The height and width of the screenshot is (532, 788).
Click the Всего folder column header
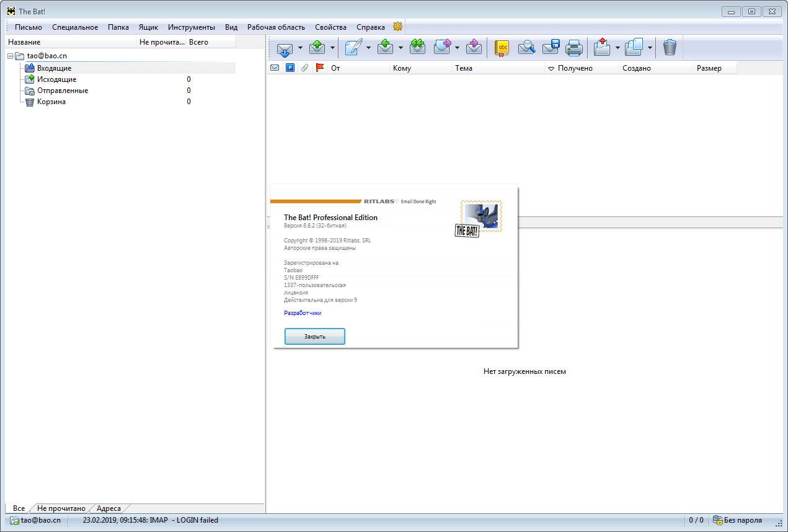tap(211, 42)
